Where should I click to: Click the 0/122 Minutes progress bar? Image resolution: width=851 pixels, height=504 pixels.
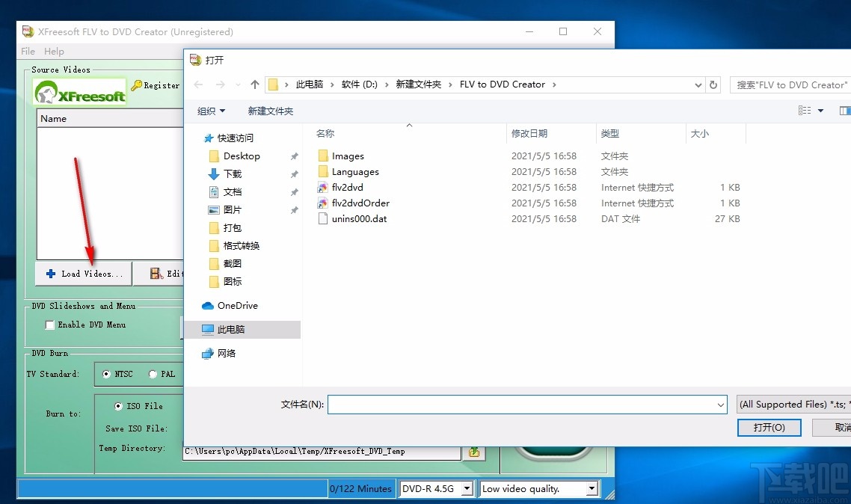pyautogui.click(x=361, y=488)
